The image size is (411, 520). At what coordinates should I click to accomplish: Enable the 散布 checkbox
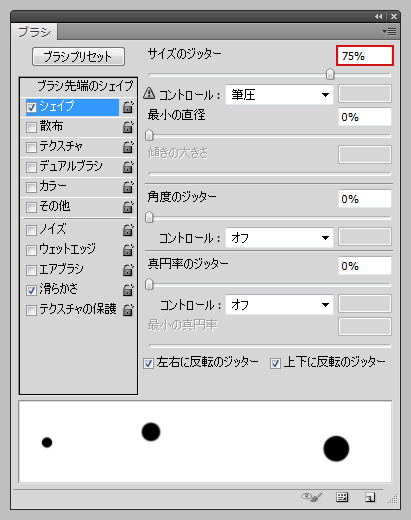coord(31,127)
